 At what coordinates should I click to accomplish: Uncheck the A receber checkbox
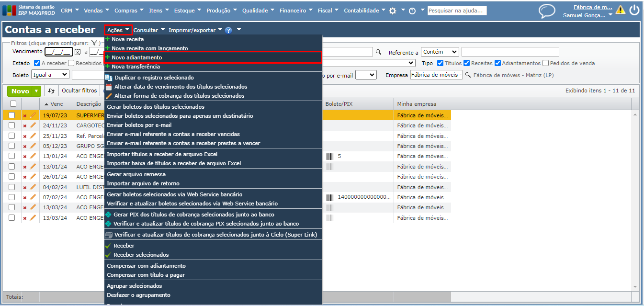pyautogui.click(x=37, y=63)
